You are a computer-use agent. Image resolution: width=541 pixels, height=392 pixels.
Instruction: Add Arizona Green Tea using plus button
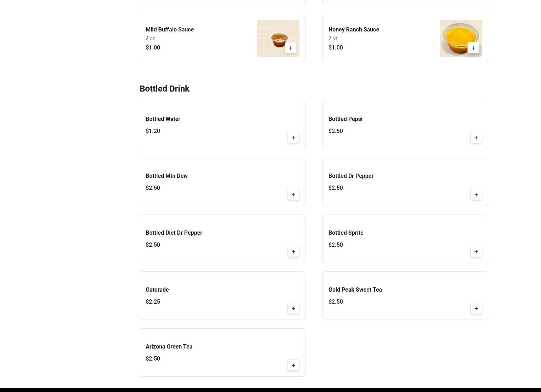[x=293, y=365]
